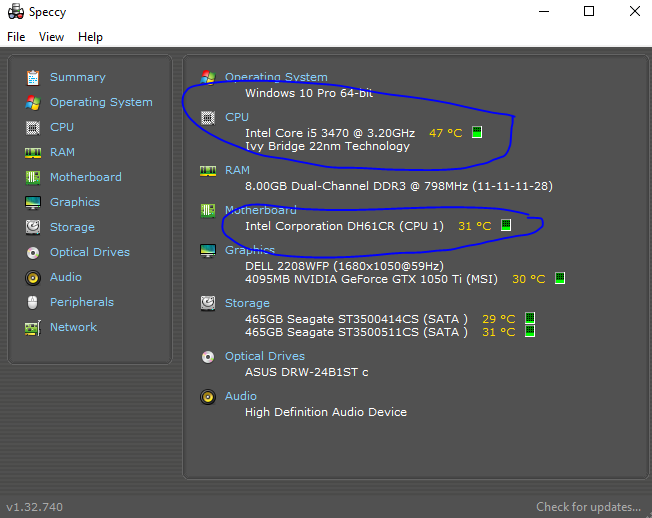Click the temperature indicator beside ST3500511CS drive
The image size is (652, 518).
tap(530, 331)
